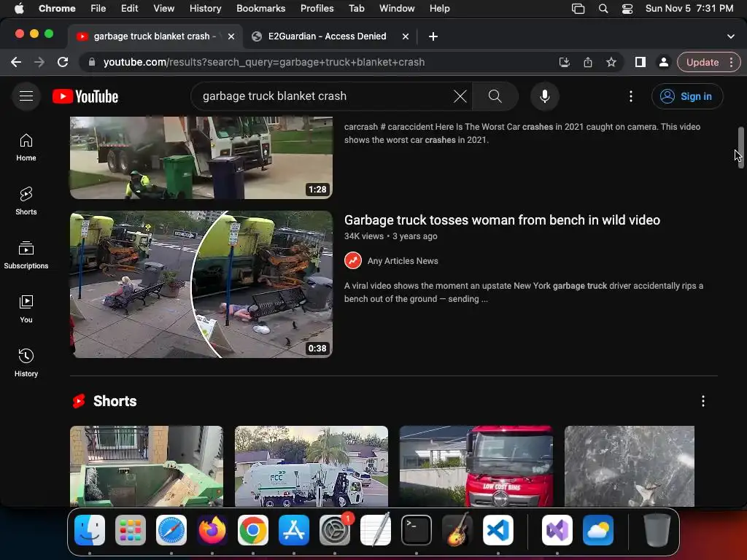Image resolution: width=747 pixels, height=560 pixels.
Task: Click the Chrome address bar URL
Action: tap(264, 62)
